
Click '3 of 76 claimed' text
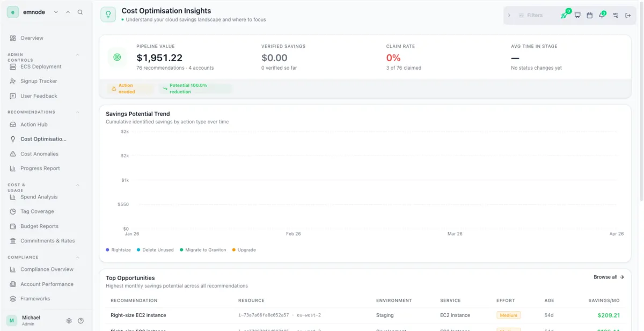(404, 68)
